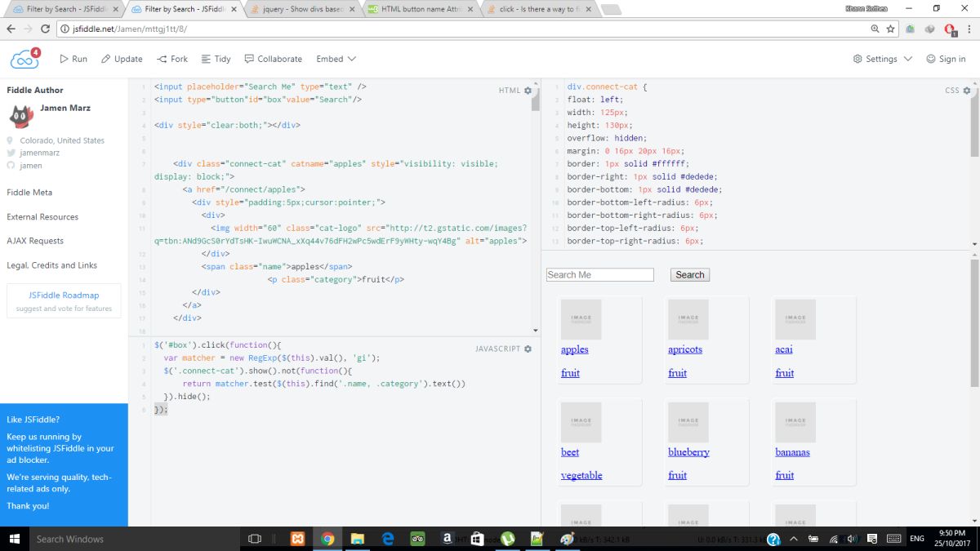
Task: Open the Settings dropdown
Action: [882, 59]
